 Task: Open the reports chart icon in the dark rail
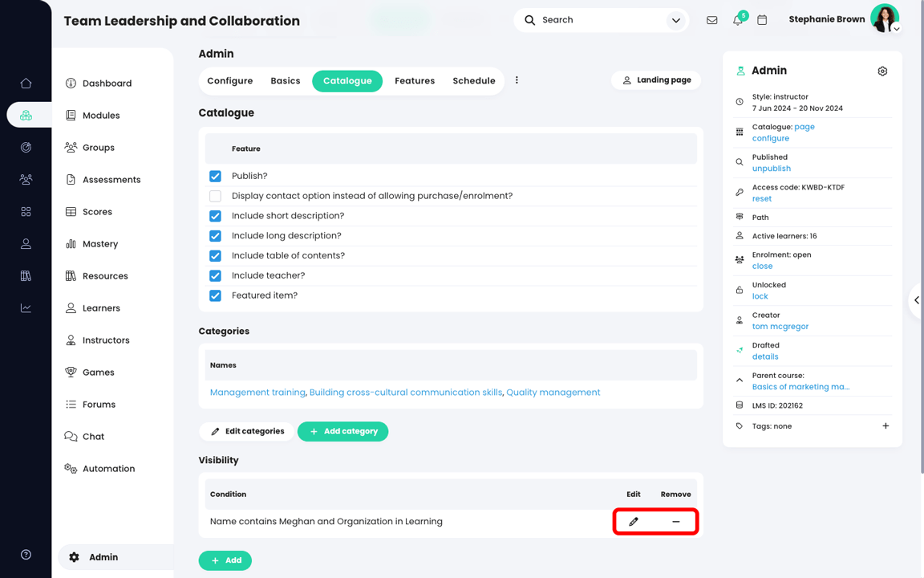point(26,308)
